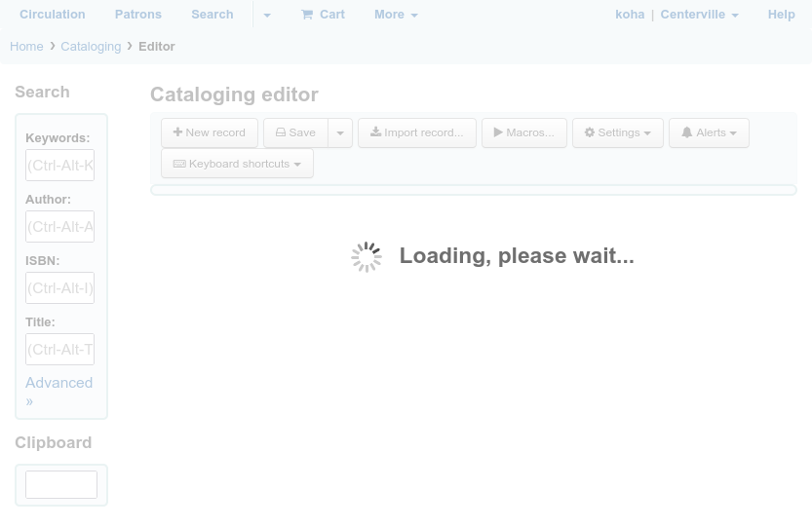This screenshot has width=812, height=528.
Task: Go to Home breadcrumb link
Action: pos(26,47)
